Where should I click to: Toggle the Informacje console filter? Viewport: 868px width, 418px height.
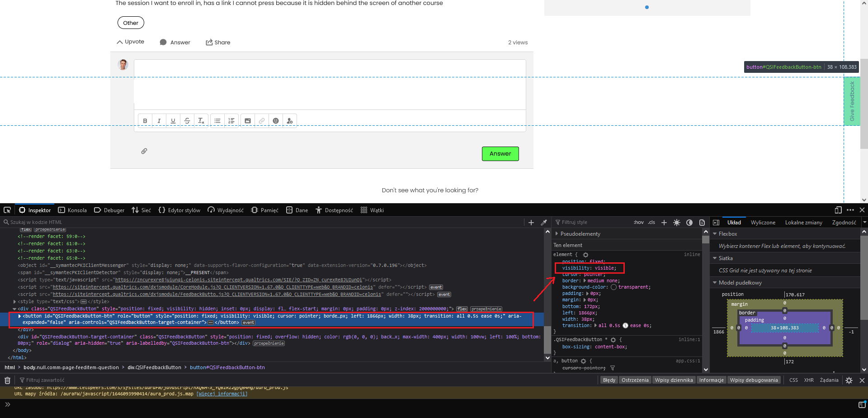click(x=711, y=380)
